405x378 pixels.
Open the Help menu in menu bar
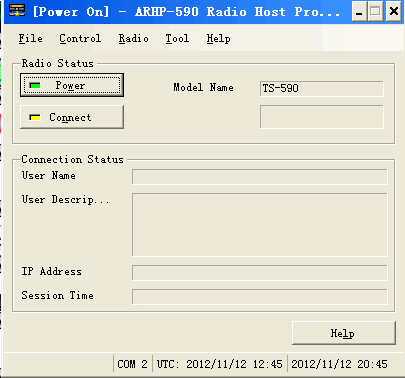point(218,39)
